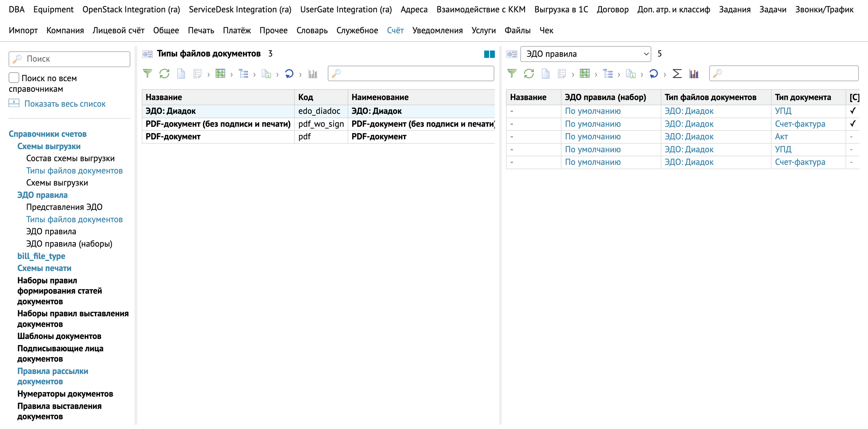Open the ЭДО правила dropdown selector
Image resolution: width=868 pixels, height=429 pixels.
(586, 54)
